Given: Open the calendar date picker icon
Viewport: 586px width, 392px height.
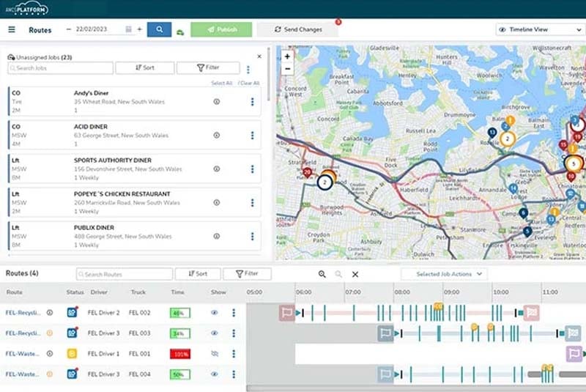Looking at the screenshot, I should coord(129,30).
